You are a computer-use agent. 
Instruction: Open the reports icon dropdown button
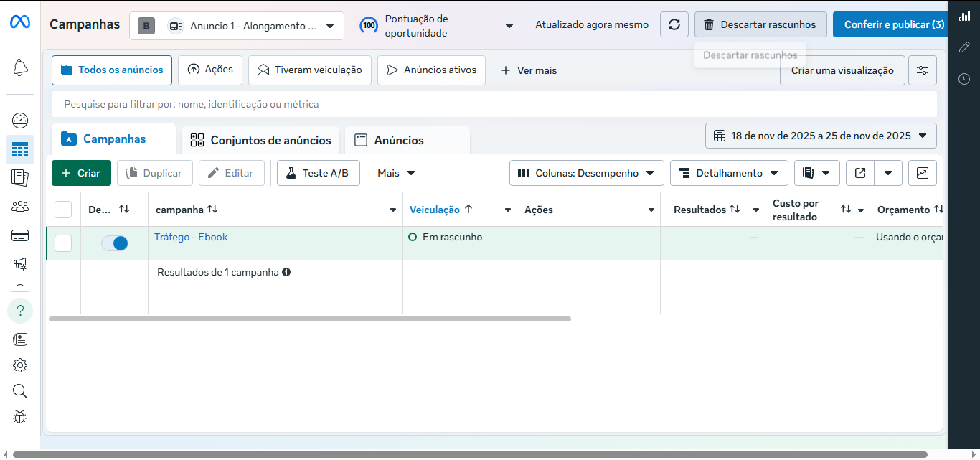coord(817,173)
